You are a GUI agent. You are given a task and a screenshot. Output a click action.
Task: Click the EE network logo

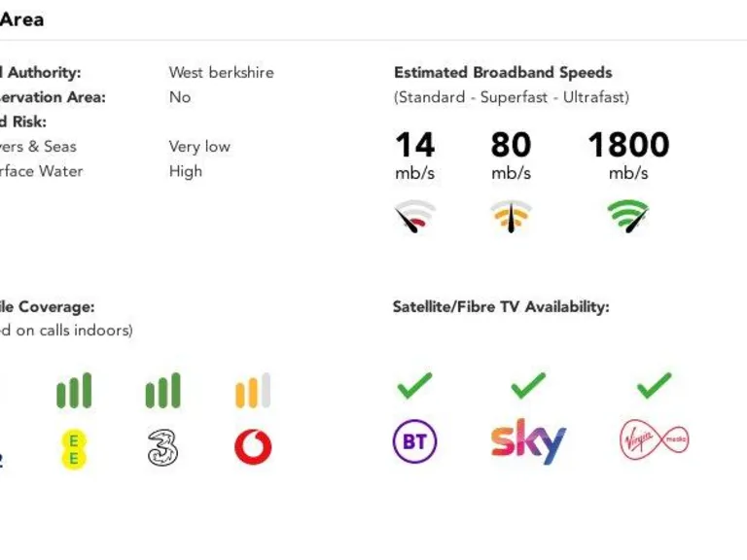[74, 447]
